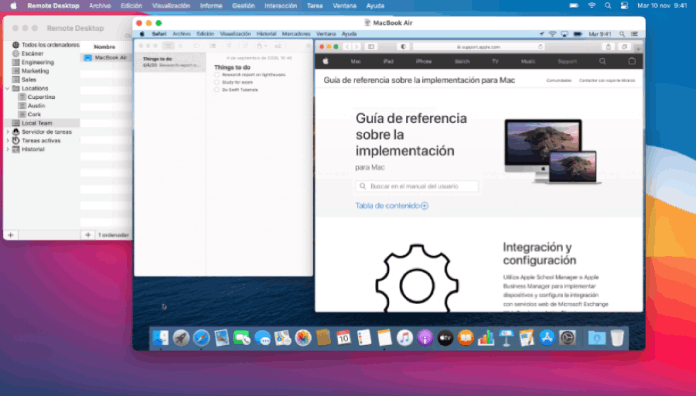
Task: Open the Downloads folder in remote Dock
Action: pos(597,338)
